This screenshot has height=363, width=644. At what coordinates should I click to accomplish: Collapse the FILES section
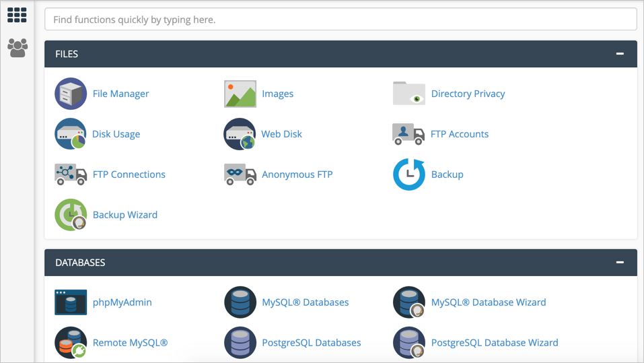[x=620, y=54]
